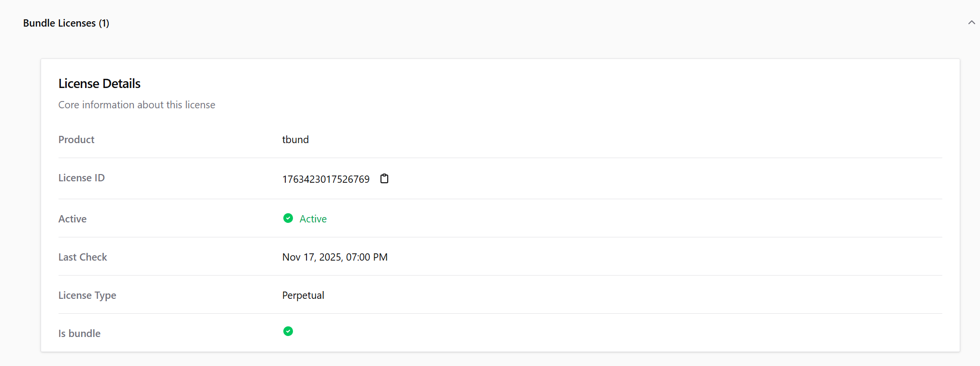The image size is (980, 366).
Task: Click the Is bundle green checkmark
Action: (x=288, y=331)
